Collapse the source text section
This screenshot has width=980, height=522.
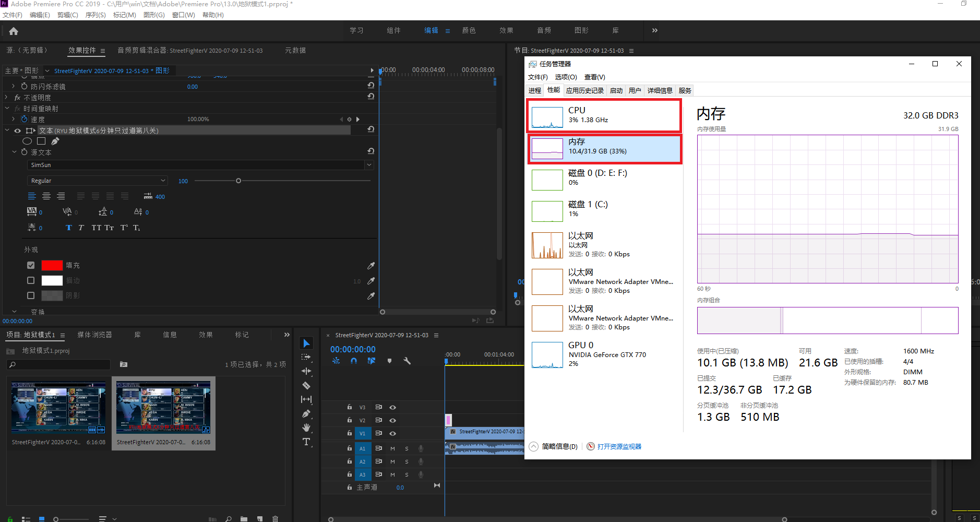click(x=14, y=152)
